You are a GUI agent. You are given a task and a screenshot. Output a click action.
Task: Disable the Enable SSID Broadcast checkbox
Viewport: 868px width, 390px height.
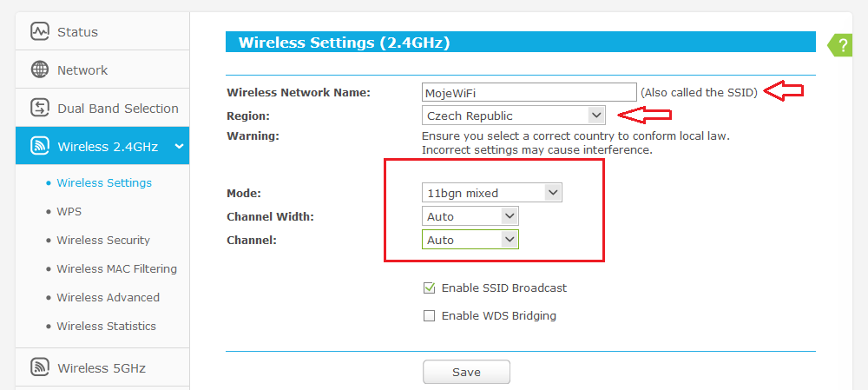pos(429,288)
